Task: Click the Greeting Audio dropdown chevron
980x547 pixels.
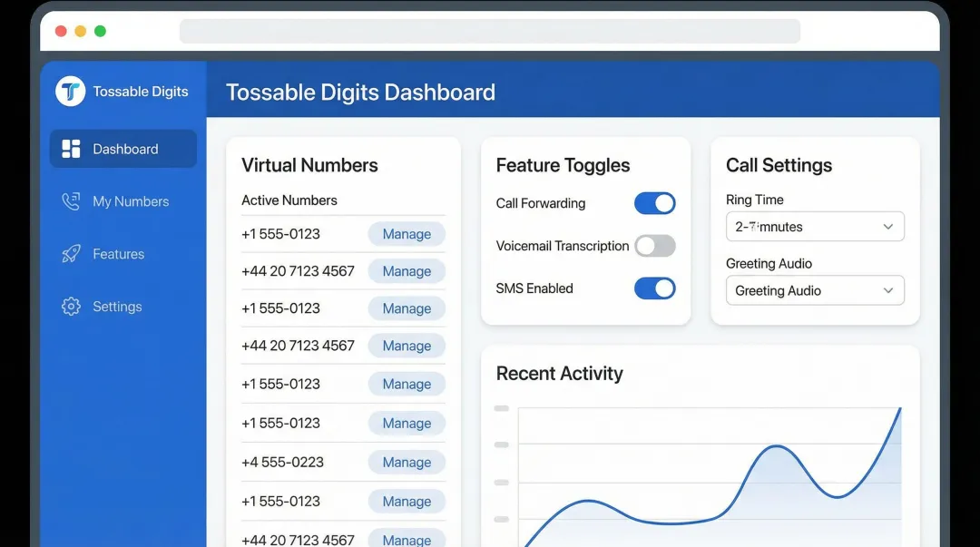Action: tap(890, 290)
